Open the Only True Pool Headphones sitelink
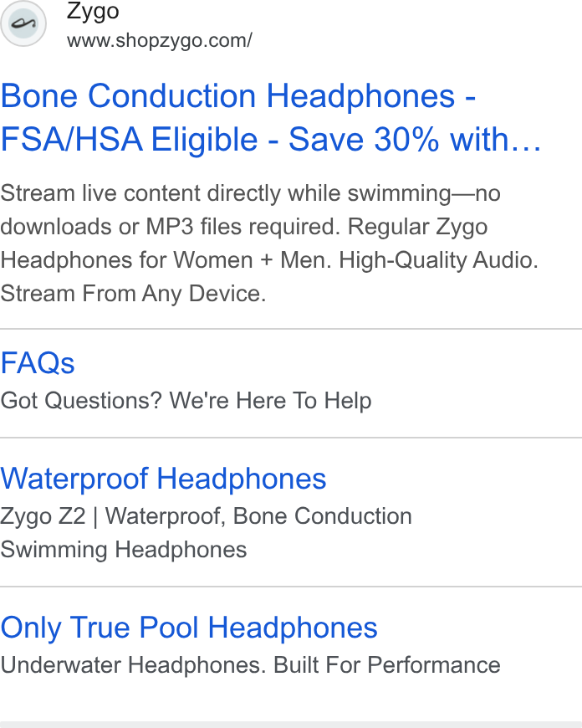Image resolution: width=582 pixels, height=728 pixels. click(189, 628)
